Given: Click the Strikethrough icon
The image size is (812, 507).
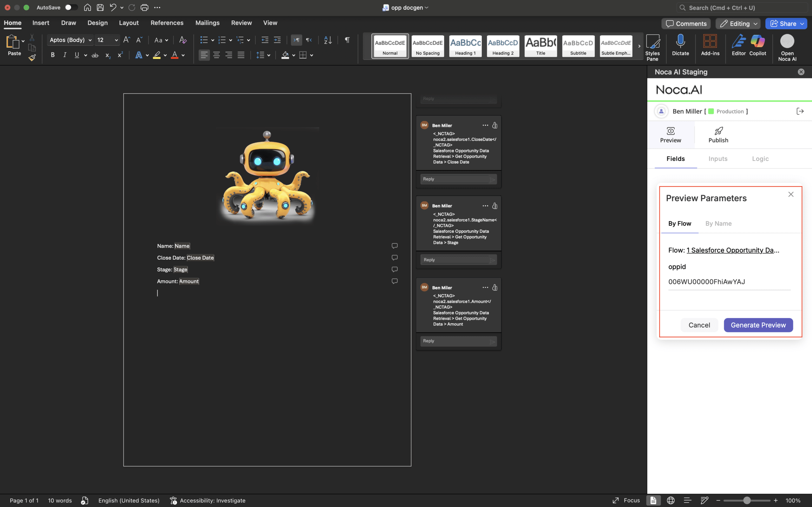Looking at the screenshot, I should click(95, 55).
